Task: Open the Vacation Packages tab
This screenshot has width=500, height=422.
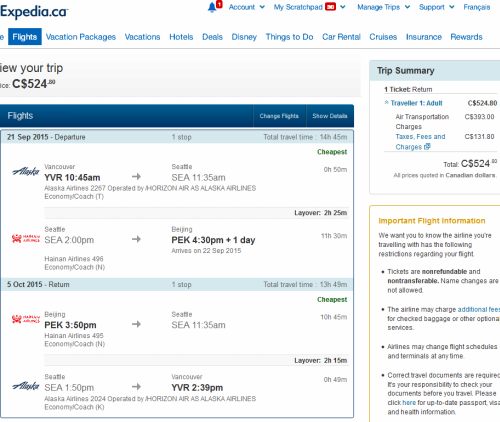Action: pyautogui.click(x=81, y=37)
